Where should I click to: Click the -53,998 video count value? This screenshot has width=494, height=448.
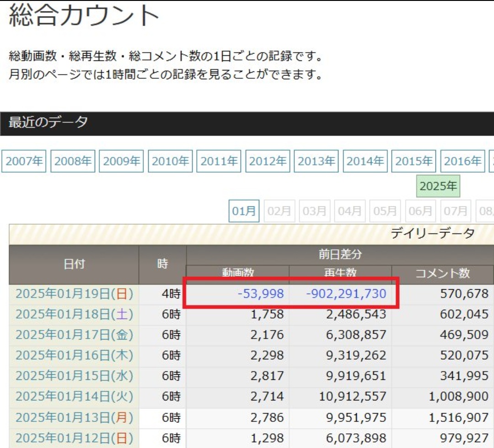(x=261, y=293)
